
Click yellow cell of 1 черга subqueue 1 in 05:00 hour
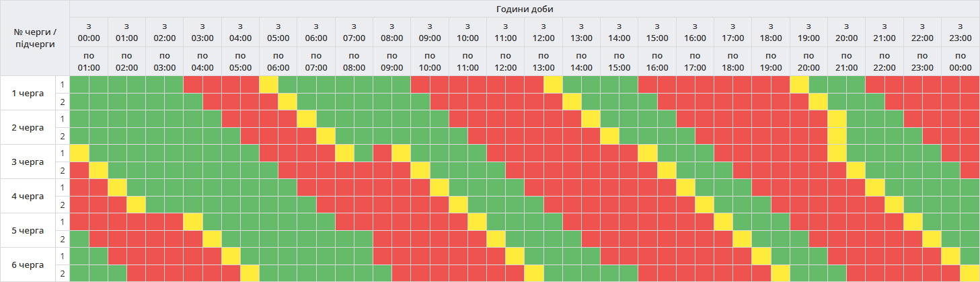(x=269, y=85)
